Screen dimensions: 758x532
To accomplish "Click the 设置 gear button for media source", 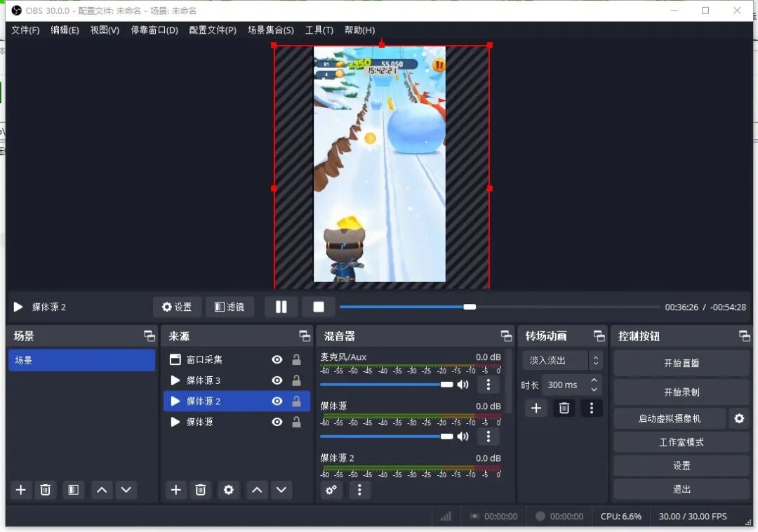I will coord(177,307).
